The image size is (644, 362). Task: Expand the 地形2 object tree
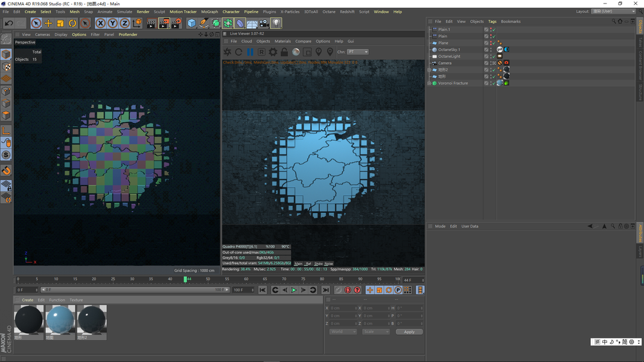tap(429, 70)
